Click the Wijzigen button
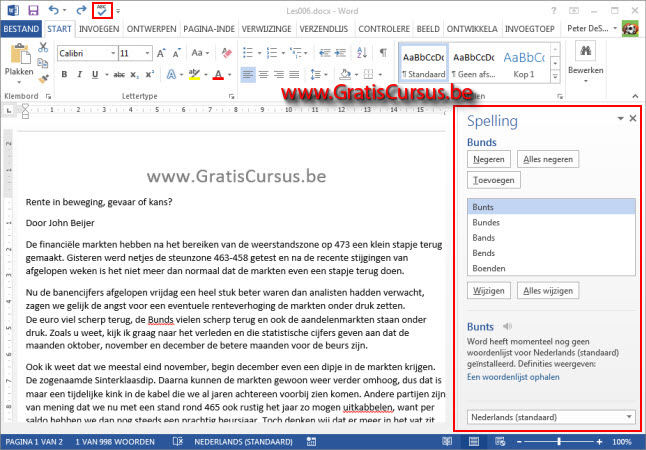Viewport: 646px width, 450px height. pos(489,291)
